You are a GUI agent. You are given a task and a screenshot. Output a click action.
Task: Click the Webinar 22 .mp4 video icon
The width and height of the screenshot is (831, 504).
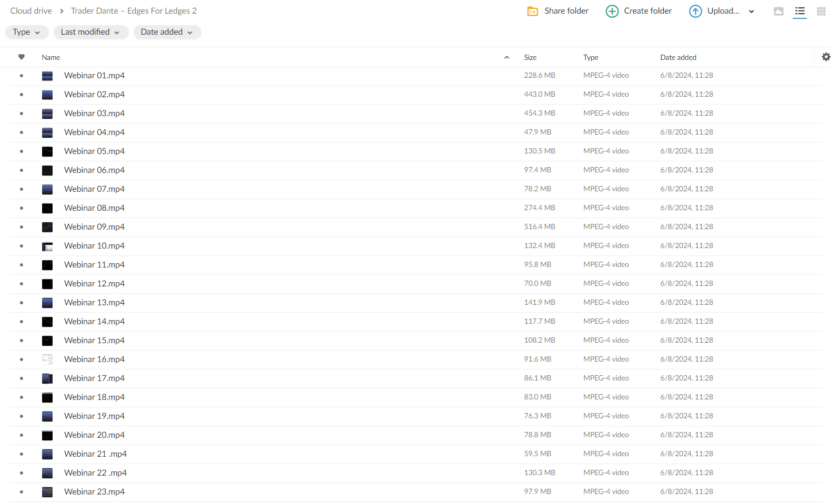coord(47,473)
